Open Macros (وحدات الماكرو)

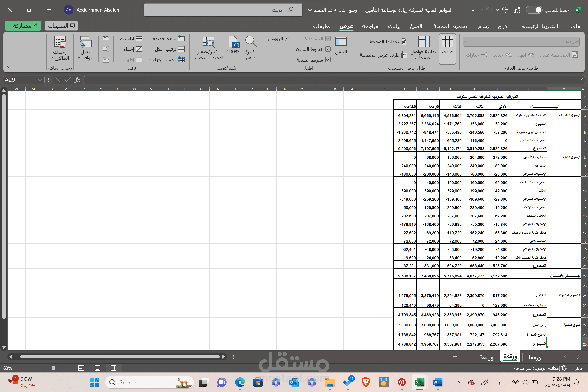point(60,48)
